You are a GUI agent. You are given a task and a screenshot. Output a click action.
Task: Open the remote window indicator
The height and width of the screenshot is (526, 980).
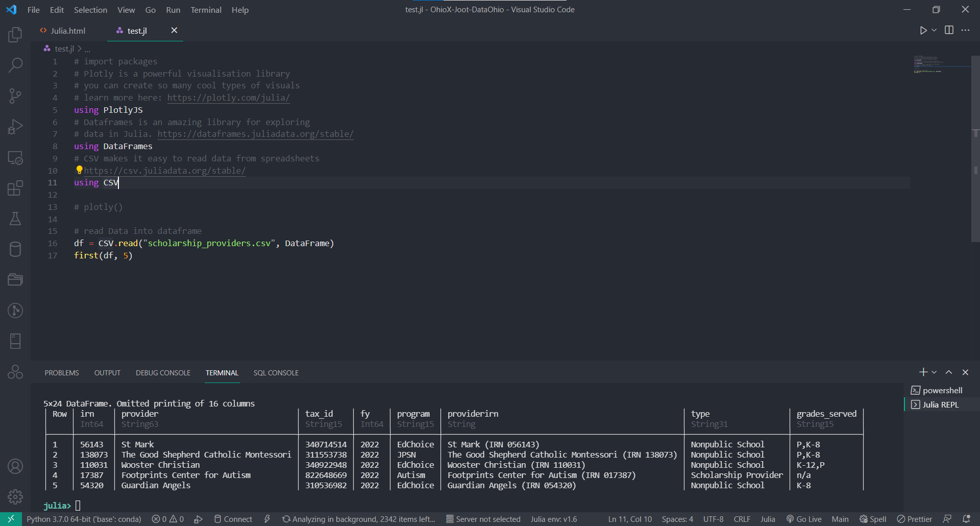click(x=11, y=519)
